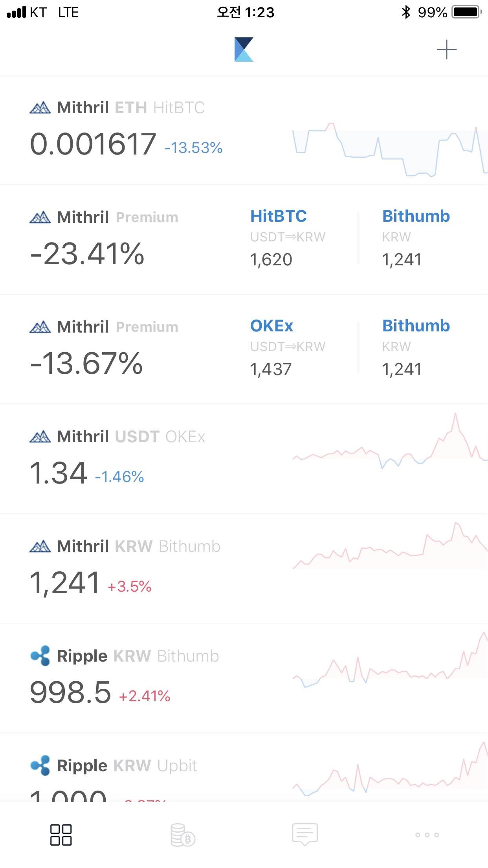Screen dimensions: 488x868
Task: Tap the Ripple icon on the Upbit row
Action: 40,765
